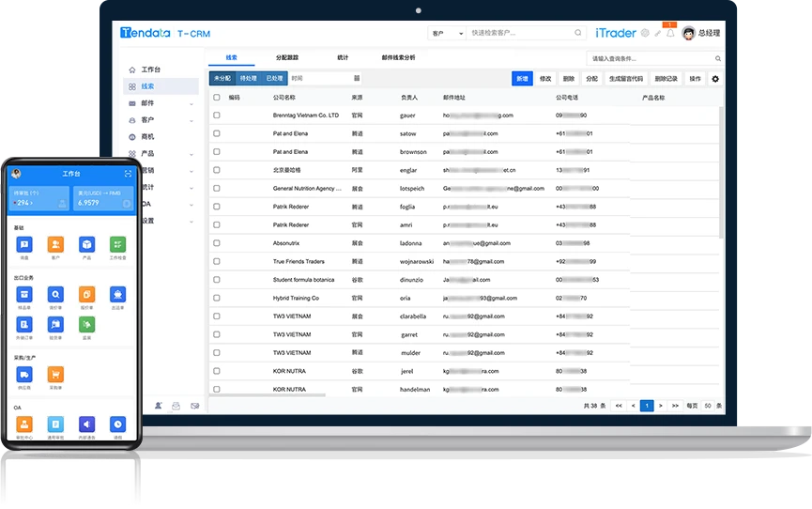Expand the 统计 sidebar menu chevron
This screenshot has height=509, width=812.
[x=192, y=188]
